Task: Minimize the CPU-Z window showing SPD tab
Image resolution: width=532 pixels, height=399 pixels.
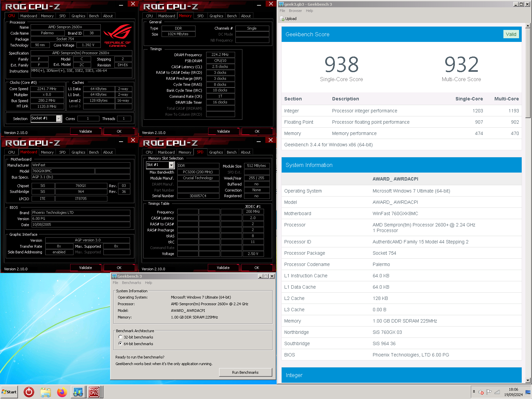Action: pyautogui.click(x=259, y=141)
